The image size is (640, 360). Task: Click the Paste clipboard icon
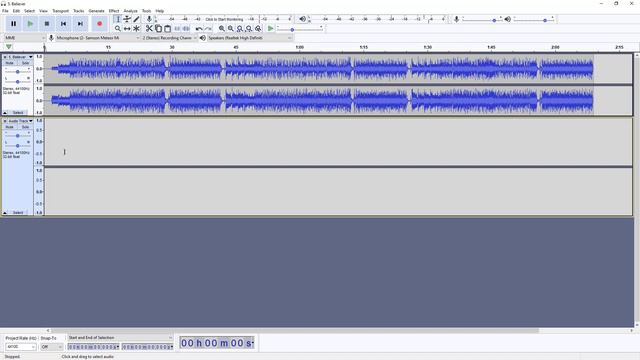tap(167, 29)
